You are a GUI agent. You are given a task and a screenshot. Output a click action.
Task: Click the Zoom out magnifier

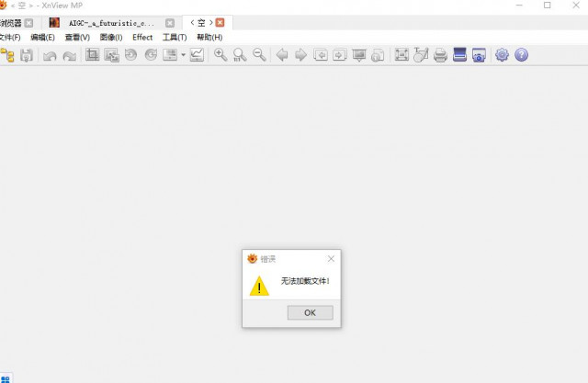(x=259, y=55)
